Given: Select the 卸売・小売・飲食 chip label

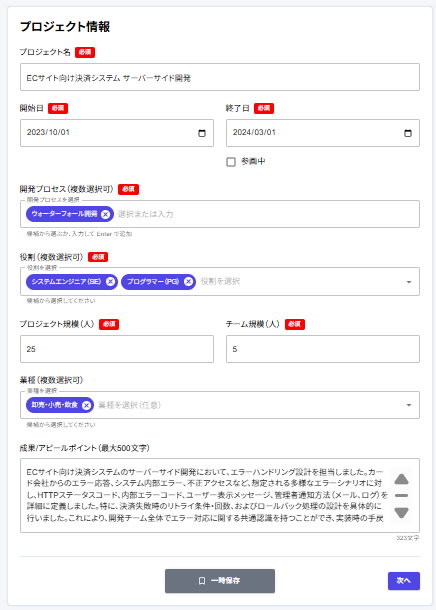Looking at the screenshot, I should pos(54,405).
